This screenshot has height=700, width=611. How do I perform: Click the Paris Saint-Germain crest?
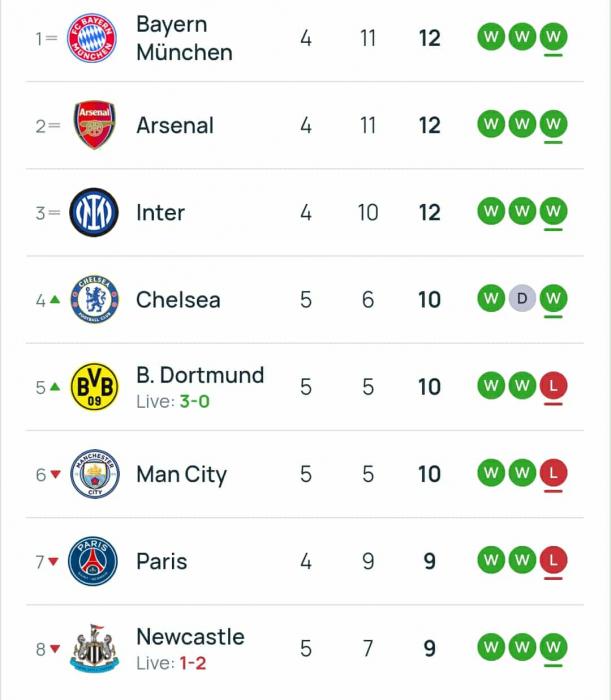[93, 561]
